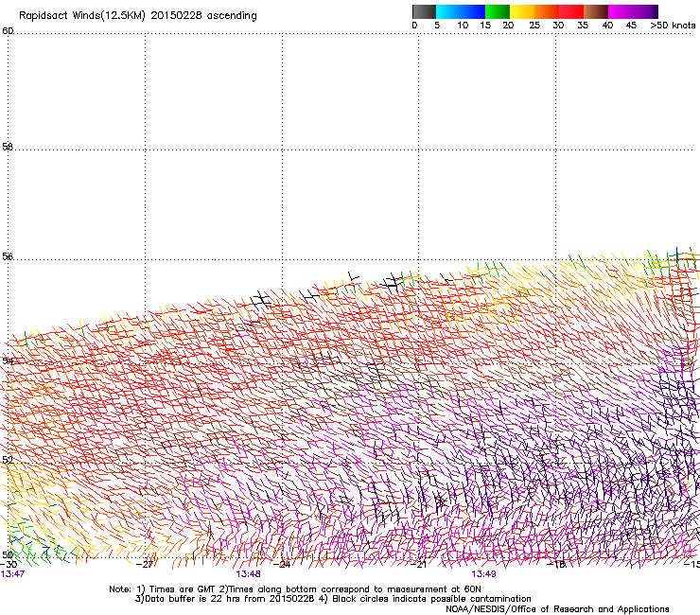Viewport: 700px width, 615px height.
Task: Click the latitude 54 axis label
Action: click(x=8, y=360)
